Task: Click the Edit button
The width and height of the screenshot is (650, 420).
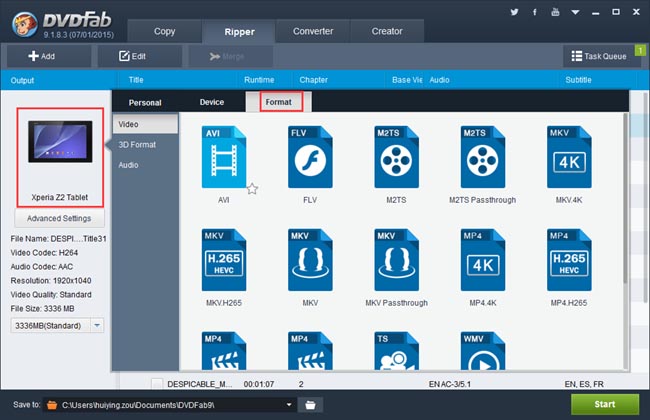Action: click(x=140, y=56)
